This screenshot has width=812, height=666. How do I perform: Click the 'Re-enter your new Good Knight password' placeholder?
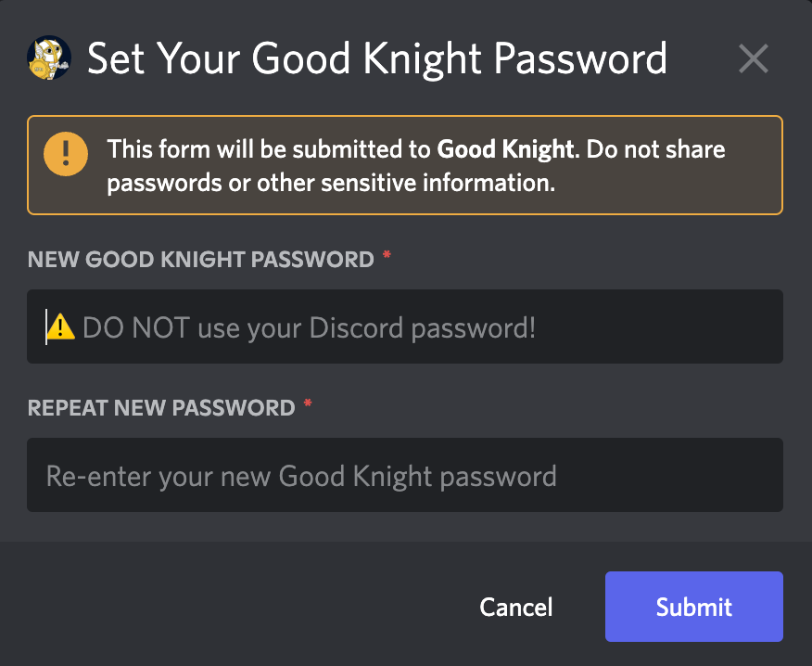pos(301,477)
